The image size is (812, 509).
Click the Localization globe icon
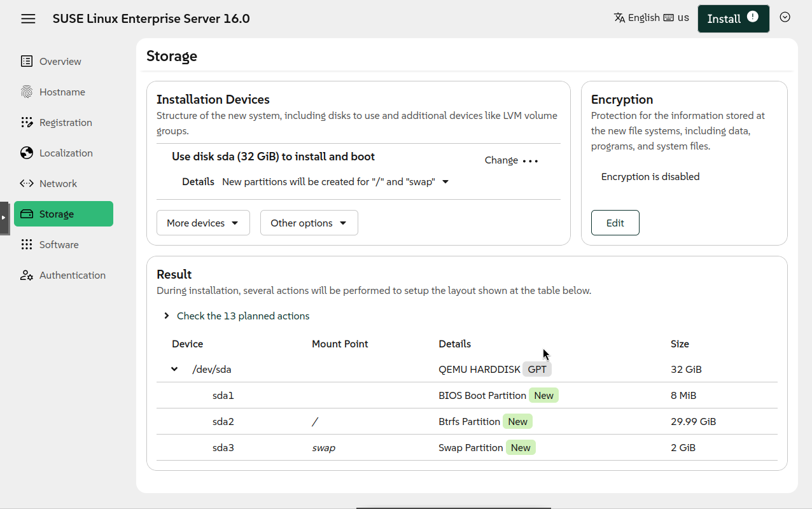[27, 153]
